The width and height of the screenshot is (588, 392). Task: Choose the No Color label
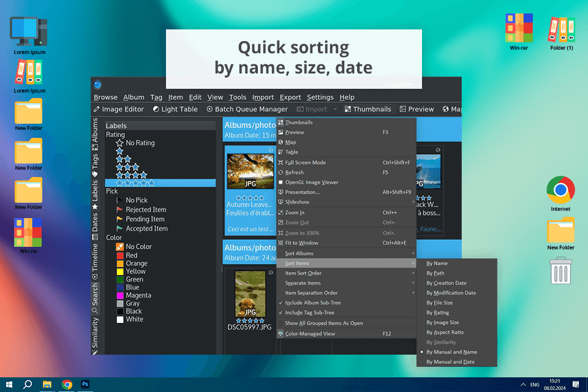pyautogui.click(x=134, y=246)
